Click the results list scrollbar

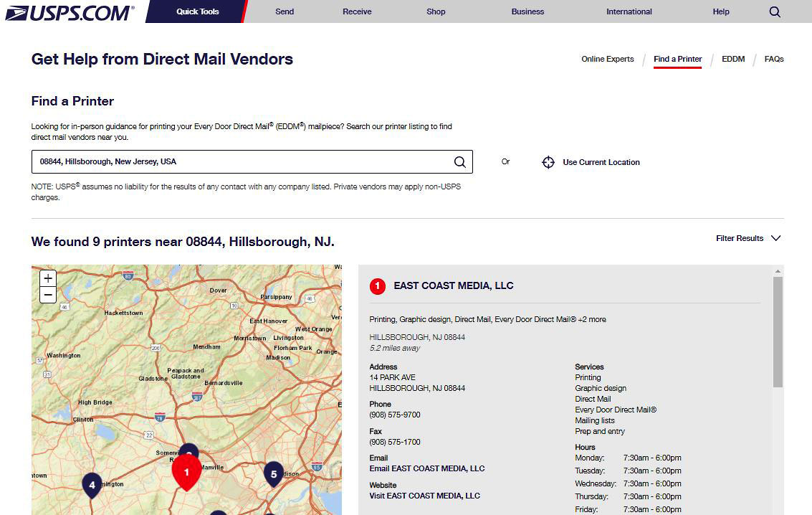[778, 331]
